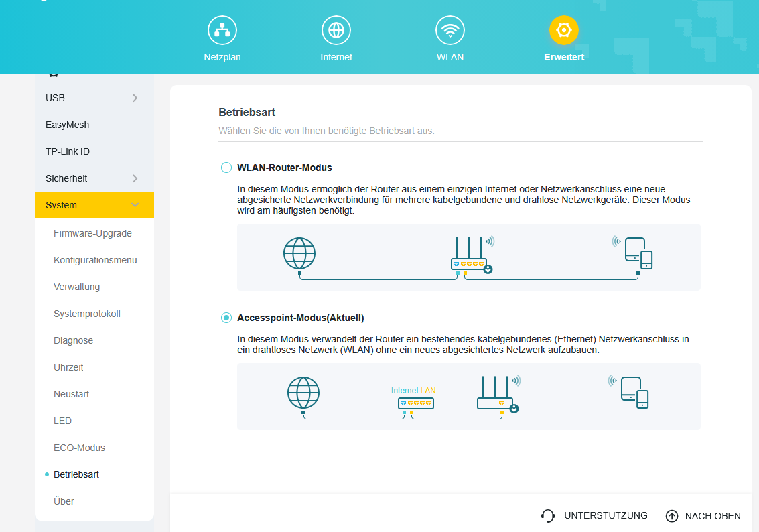Click the System sidebar section
Viewport: 759px width, 532px height.
point(94,205)
